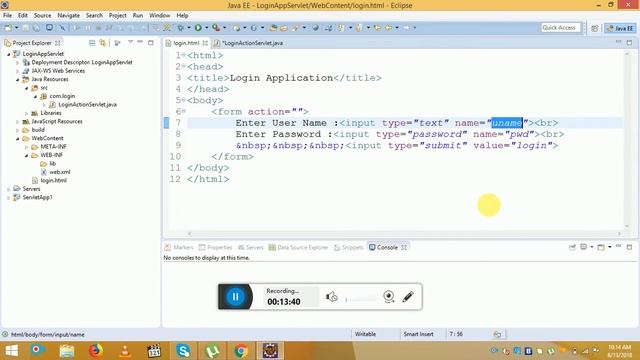The image size is (640, 360).
Task: Open the Project menu
Action: [x=118, y=15]
